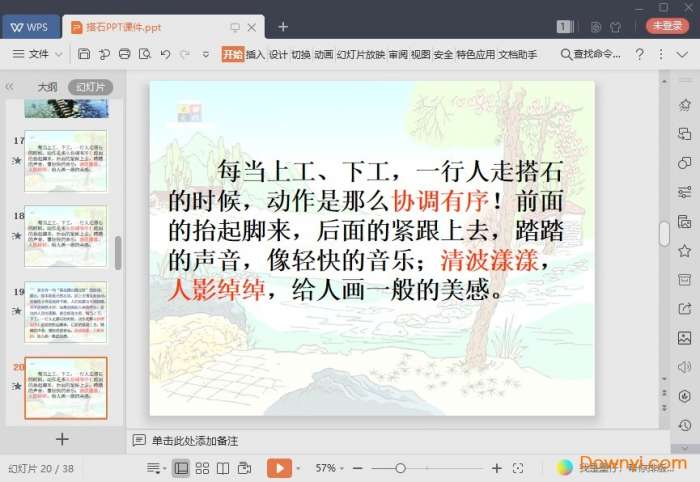700x482 pixels.
Task: Select slide 17 thumbnail
Action: point(66,161)
